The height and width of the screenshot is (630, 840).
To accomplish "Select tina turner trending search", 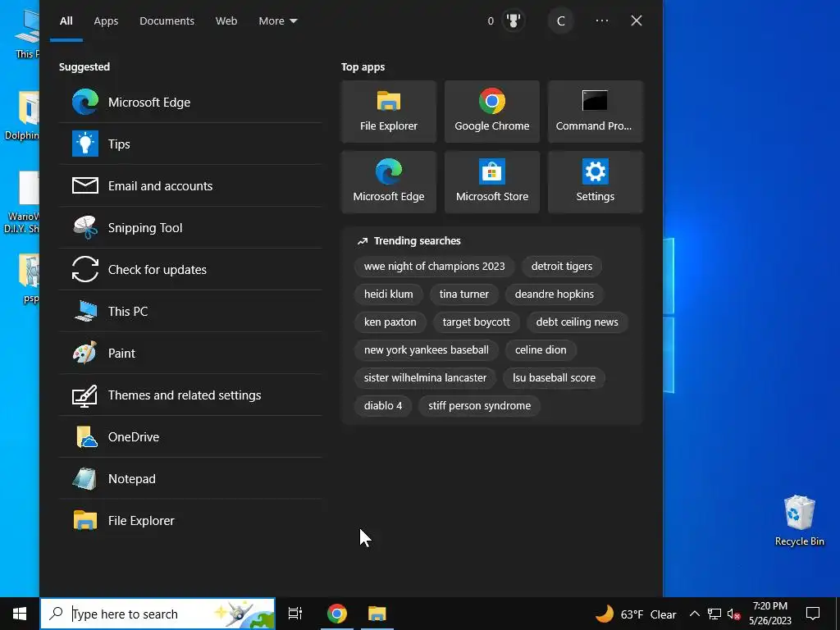I will [x=464, y=294].
